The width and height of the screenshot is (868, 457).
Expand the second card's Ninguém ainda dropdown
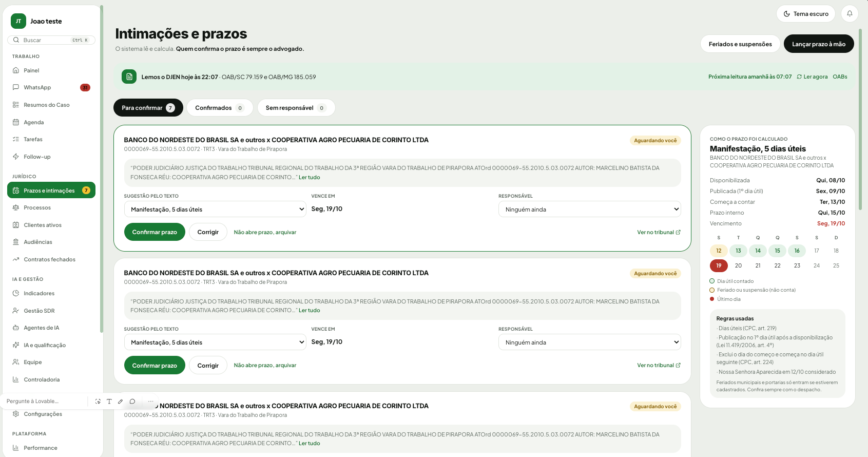(590, 342)
